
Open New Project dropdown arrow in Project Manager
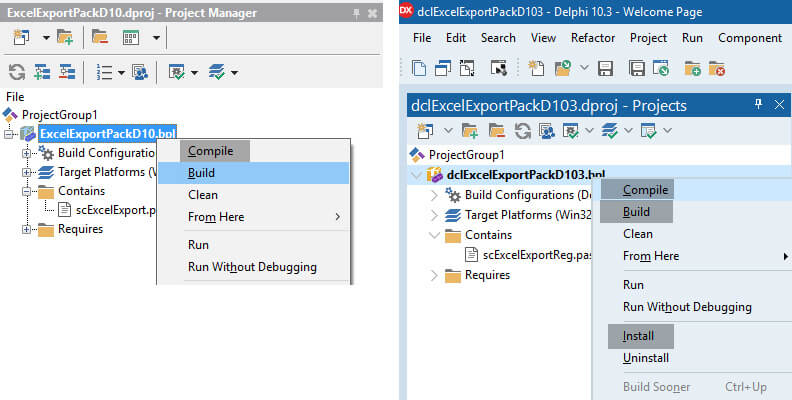[x=46, y=38]
